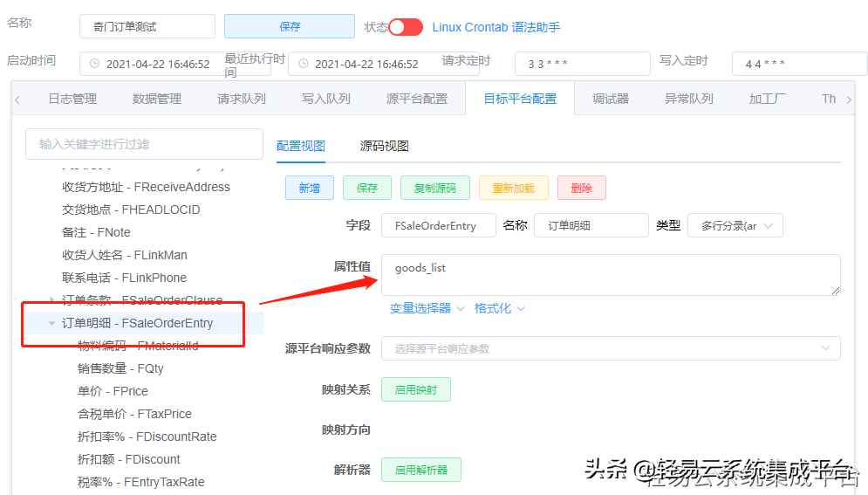Click the 复制源码 button
Image resolution: width=868 pixels, height=495 pixels.
point(435,188)
